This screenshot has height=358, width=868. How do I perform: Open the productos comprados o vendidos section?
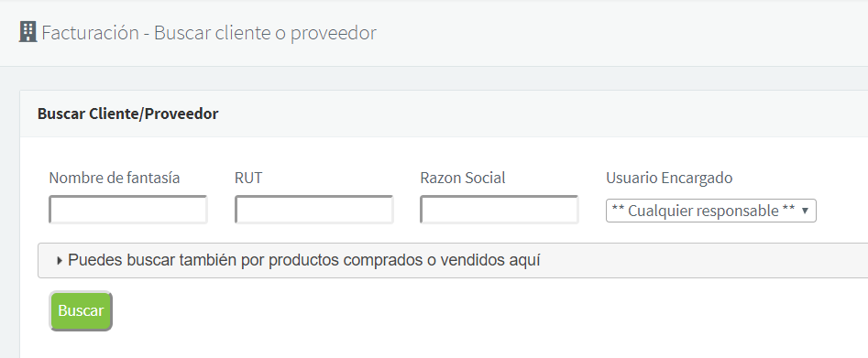coord(452,260)
